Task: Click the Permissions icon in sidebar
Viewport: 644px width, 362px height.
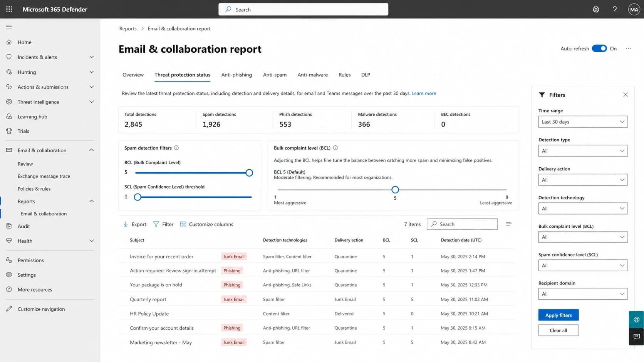Action: point(9,260)
